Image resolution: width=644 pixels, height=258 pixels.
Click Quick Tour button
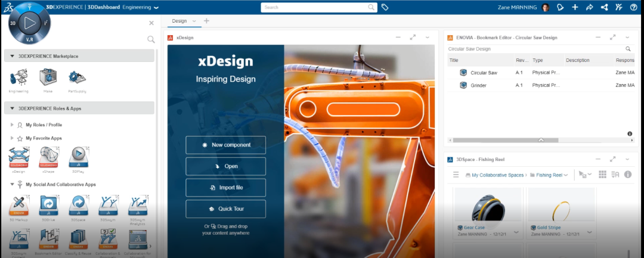pos(226,209)
